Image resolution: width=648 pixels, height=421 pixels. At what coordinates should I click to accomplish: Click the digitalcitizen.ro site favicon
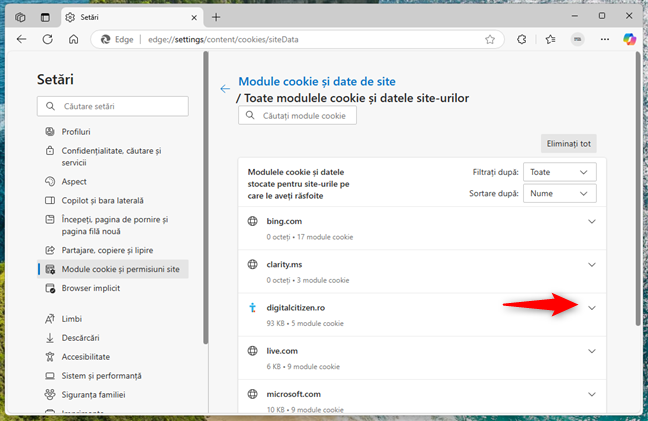[253, 307]
